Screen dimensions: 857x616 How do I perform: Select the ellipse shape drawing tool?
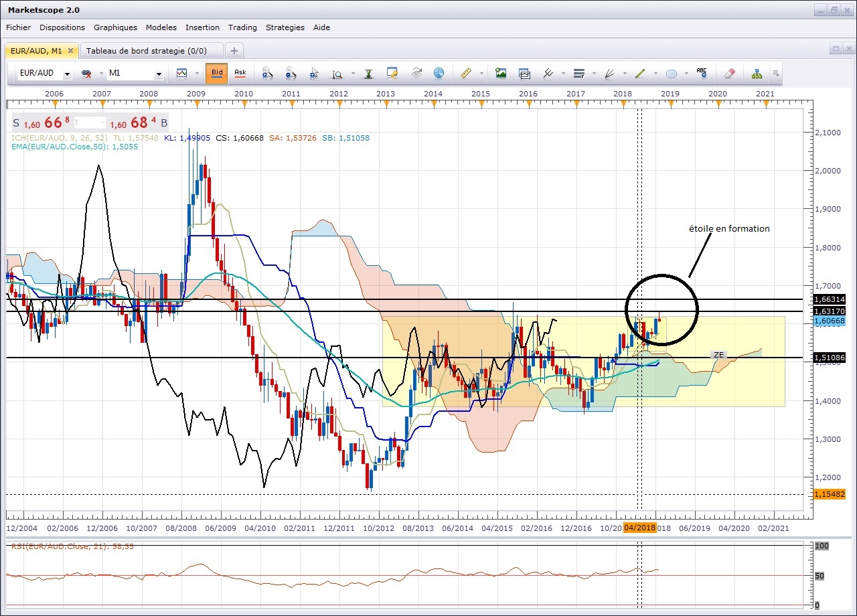click(672, 73)
